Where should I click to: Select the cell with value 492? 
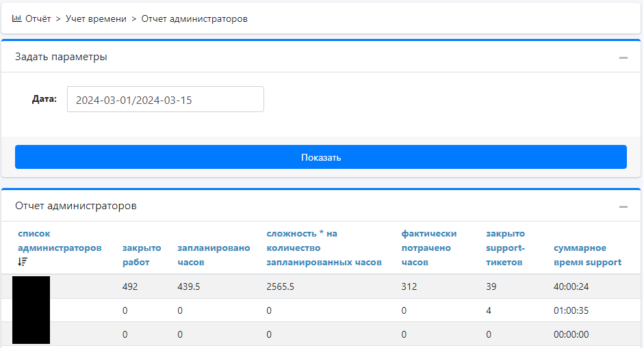[x=130, y=287]
